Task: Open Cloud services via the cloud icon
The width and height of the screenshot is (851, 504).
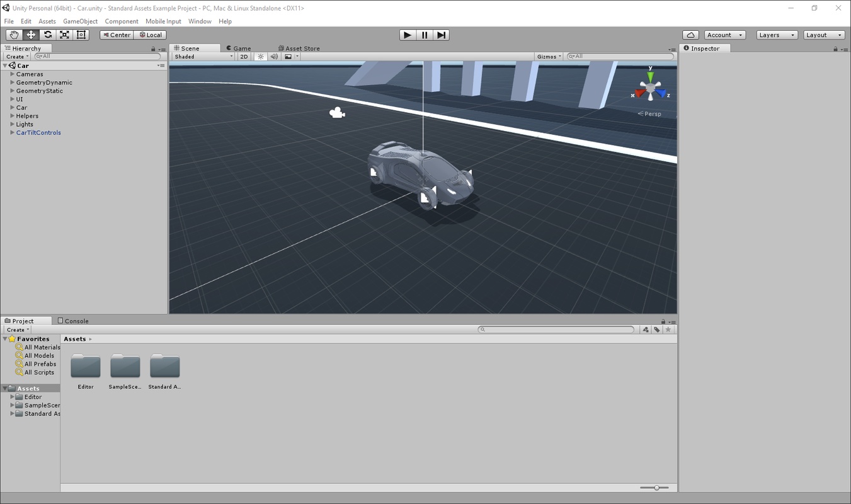Action: [x=690, y=35]
